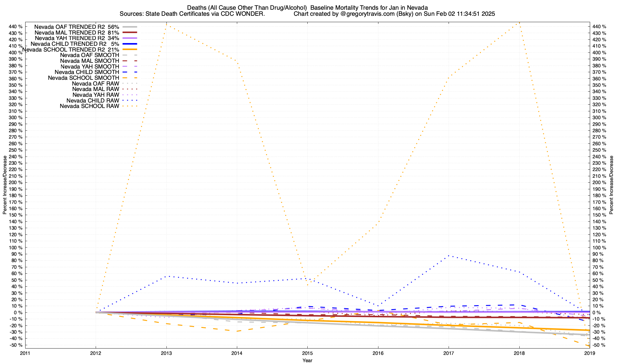Click the left 'Percent Increase/Decrease' axis title

click(x=5, y=185)
